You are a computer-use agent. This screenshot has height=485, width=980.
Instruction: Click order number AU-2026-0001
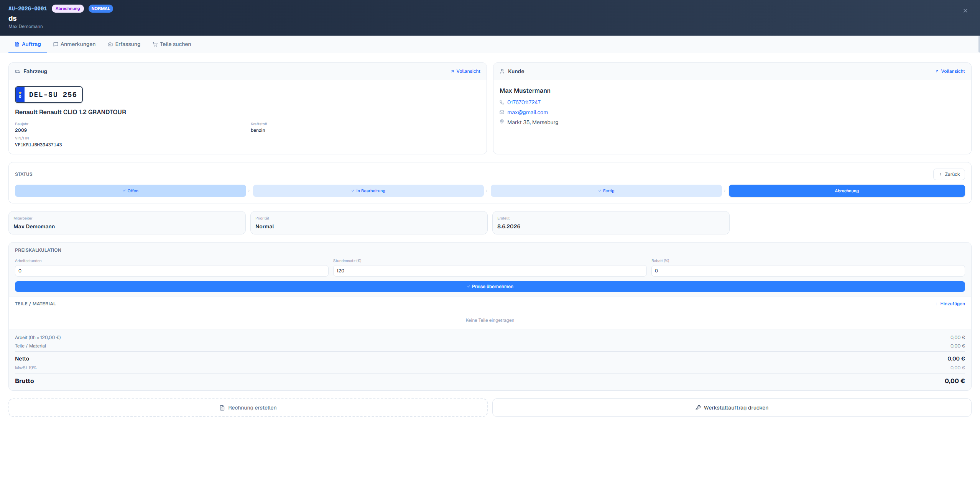point(28,8)
